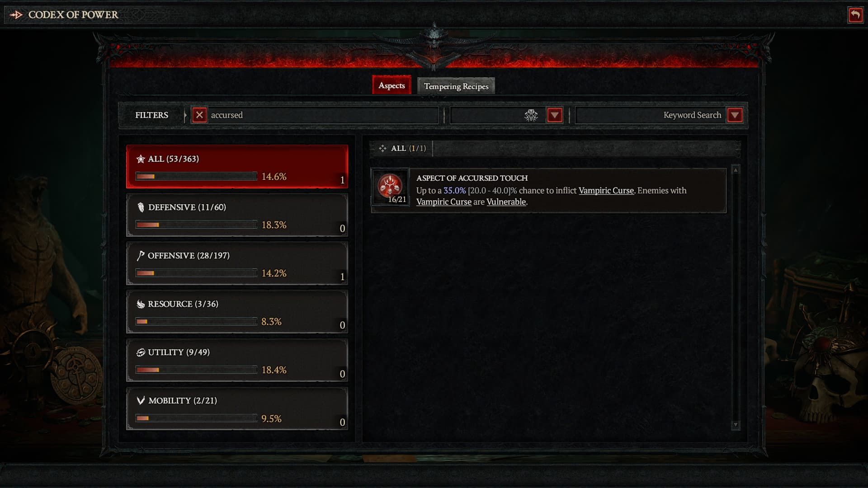
Task: Expand the Keyword Search dropdown
Action: coord(735,115)
